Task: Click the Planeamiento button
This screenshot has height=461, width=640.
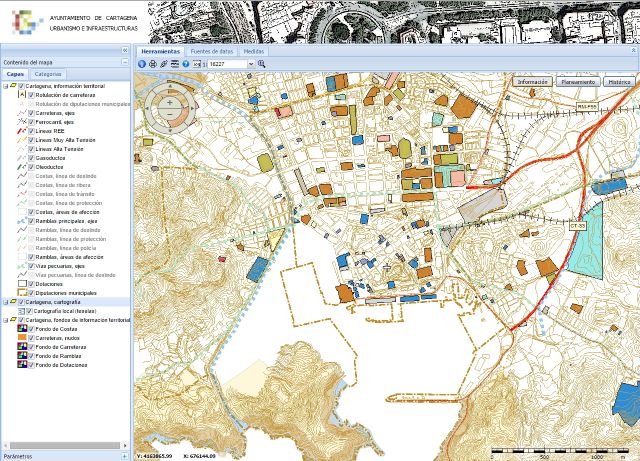Action: tap(578, 81)
